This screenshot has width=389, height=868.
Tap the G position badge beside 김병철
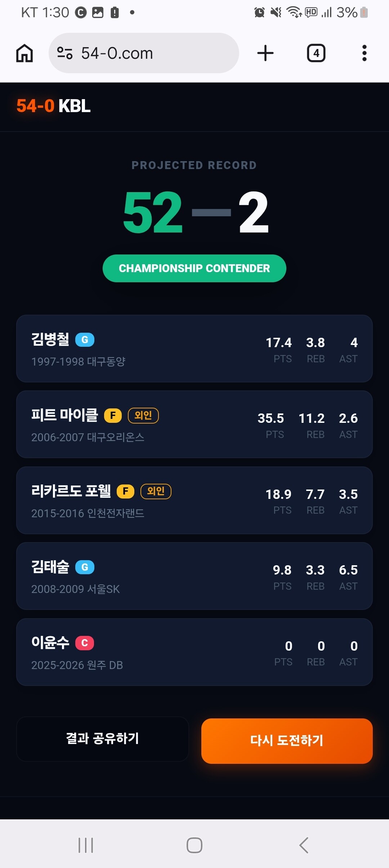85,340
